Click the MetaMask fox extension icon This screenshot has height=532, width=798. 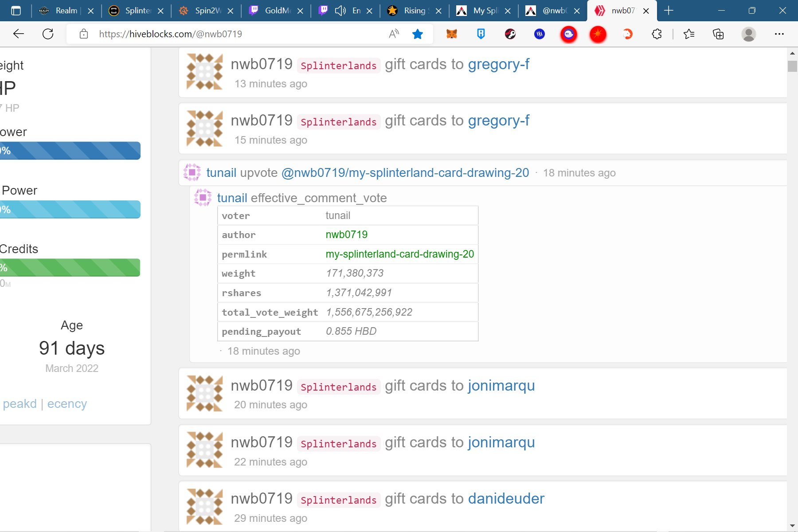(x=451, y=34)
